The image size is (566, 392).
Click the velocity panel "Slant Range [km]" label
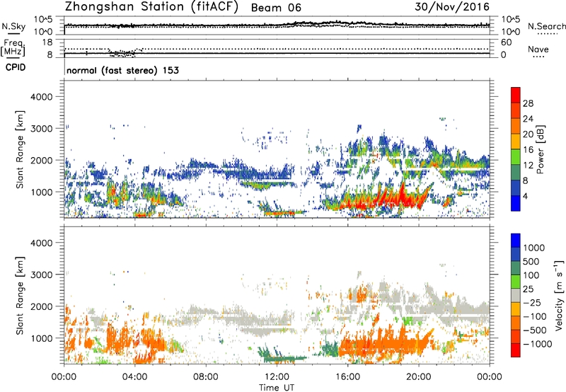tap(20, 296)
